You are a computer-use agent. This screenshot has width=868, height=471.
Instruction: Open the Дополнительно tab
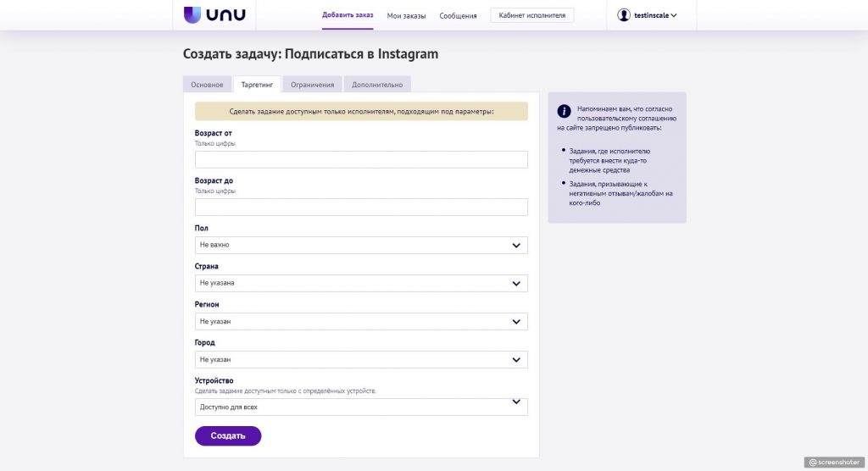[377, 85]
